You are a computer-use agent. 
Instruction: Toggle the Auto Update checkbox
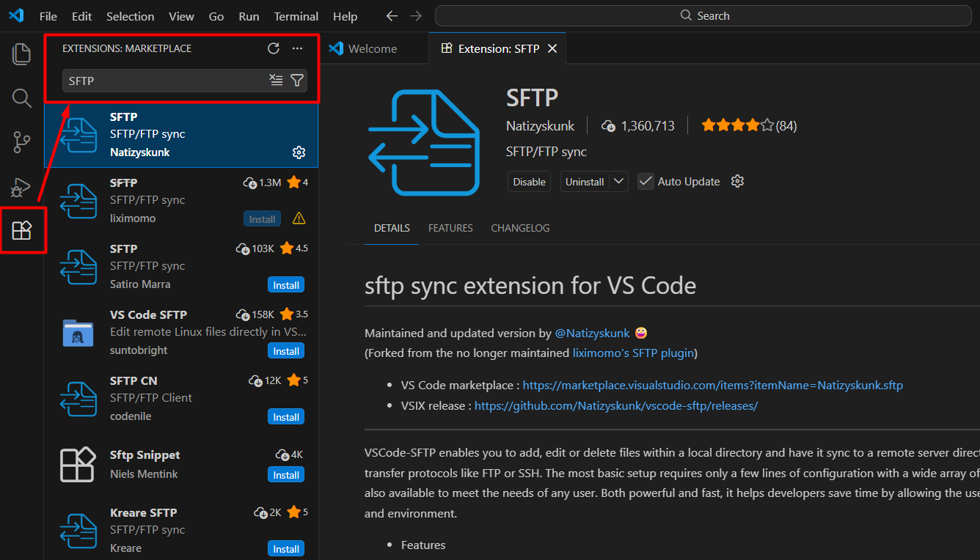(646, 182)
